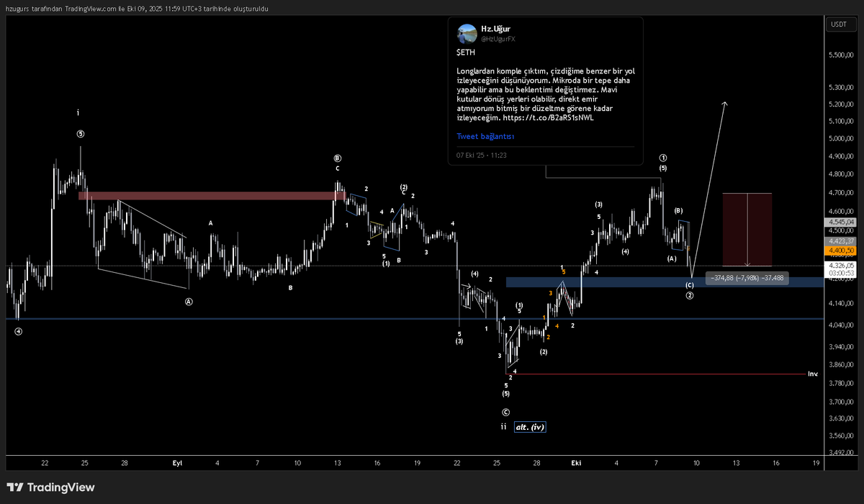The width and height of the screenshot is (864, 504).
Task: Click the circled C wave label
Action: [505, 413]
